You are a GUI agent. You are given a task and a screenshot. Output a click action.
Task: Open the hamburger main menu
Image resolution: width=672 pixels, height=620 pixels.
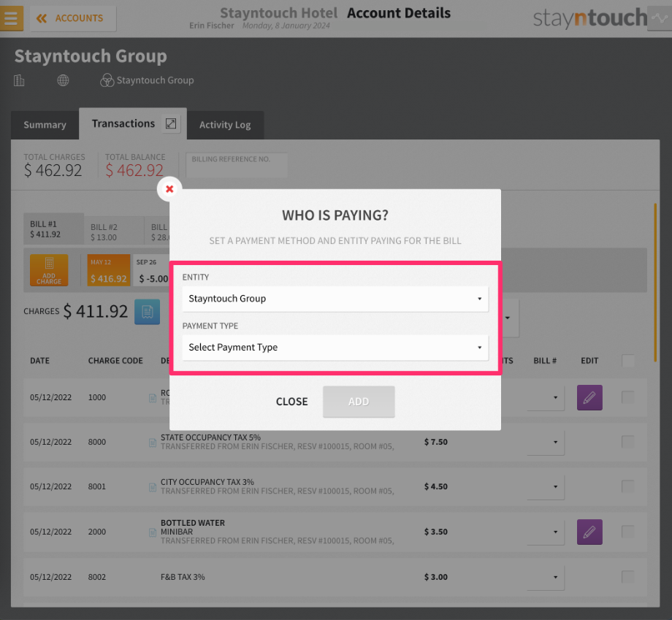tap(11, 18)
